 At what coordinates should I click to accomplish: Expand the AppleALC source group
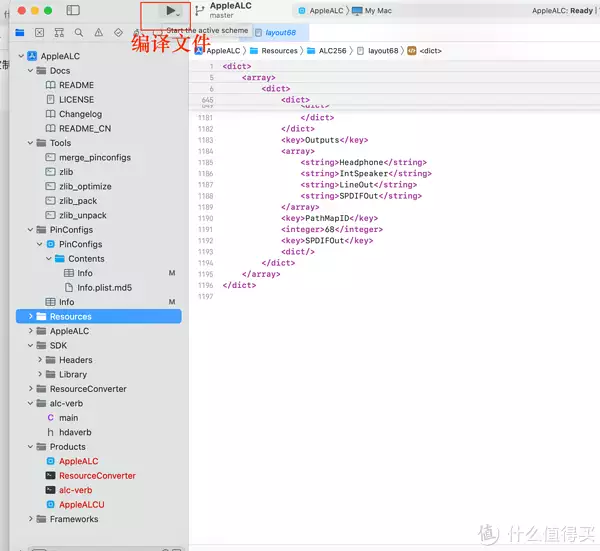pos(31,331)
